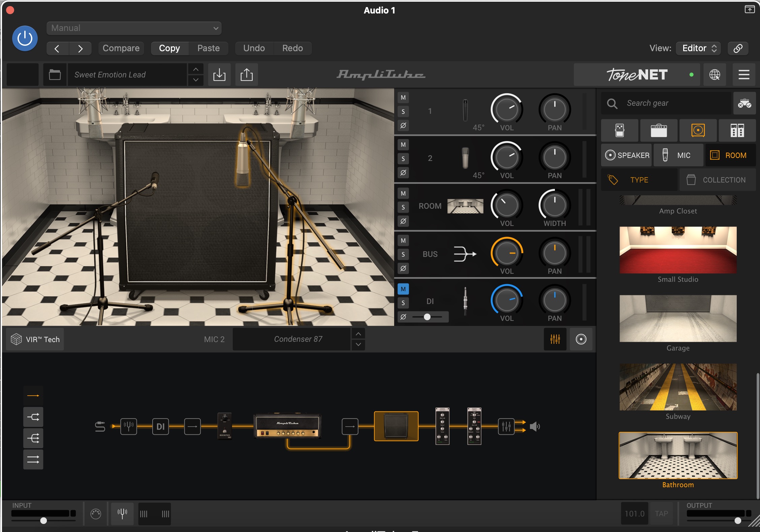The height and width of the screenshot is (532, 760).
Task: Share preset with export icon
Action: click(247, 74)
